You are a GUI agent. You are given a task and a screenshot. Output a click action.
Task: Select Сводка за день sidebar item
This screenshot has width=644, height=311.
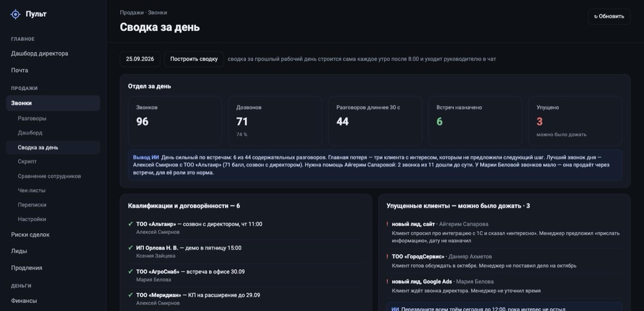click(53, 147)
